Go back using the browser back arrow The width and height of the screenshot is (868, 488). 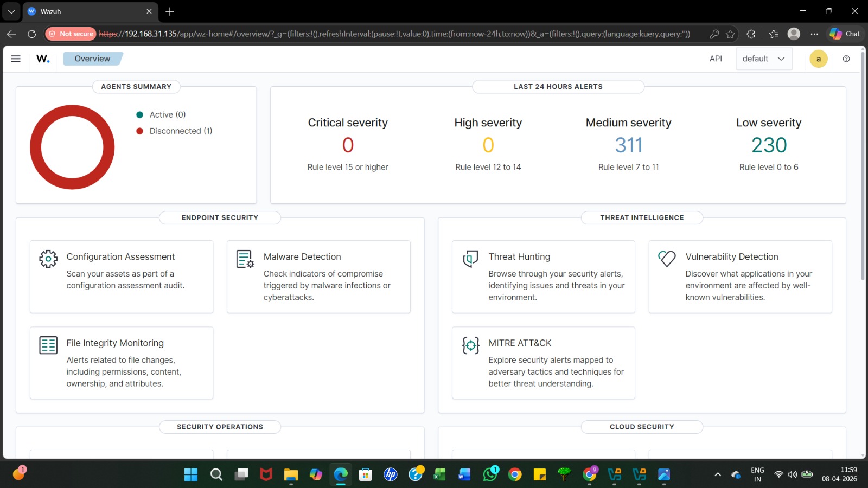point(11,34)
